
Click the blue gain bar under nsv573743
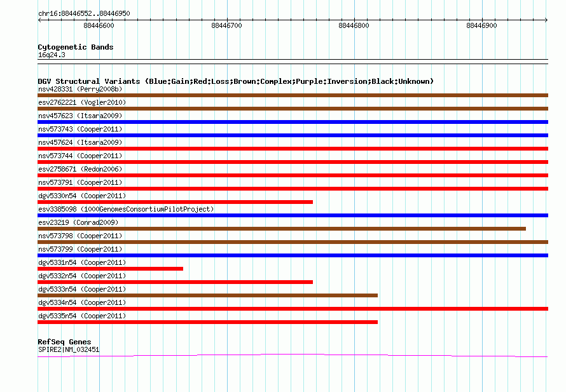293,135
